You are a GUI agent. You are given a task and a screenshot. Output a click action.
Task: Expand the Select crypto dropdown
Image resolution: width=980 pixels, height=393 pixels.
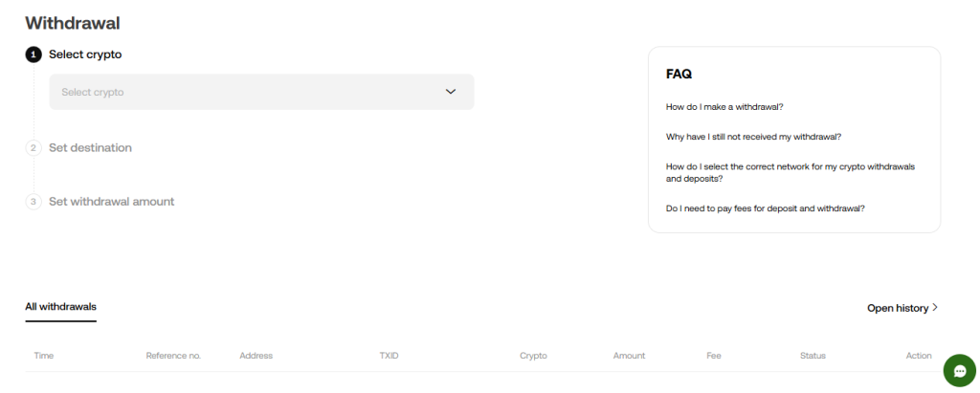click(261, 92)
